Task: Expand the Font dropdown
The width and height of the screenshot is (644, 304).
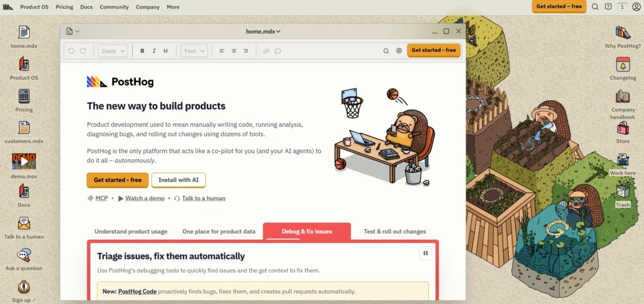Action: 194,51
